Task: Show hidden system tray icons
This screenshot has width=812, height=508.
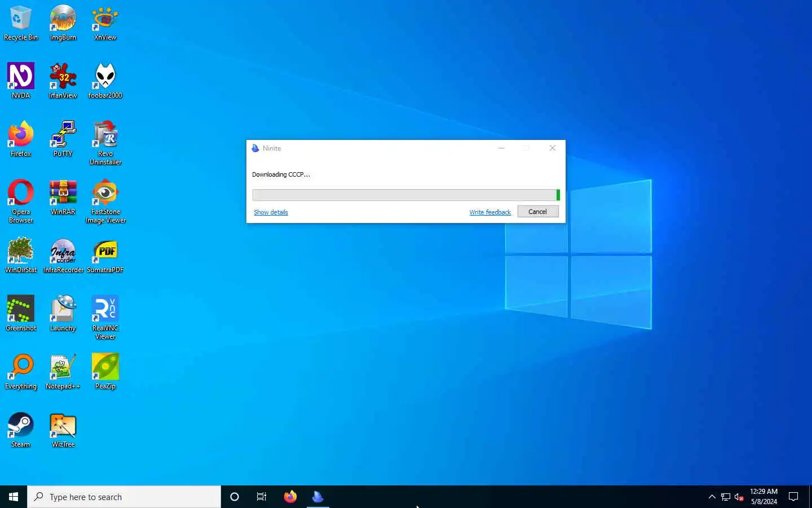Action: pos(712,497)
